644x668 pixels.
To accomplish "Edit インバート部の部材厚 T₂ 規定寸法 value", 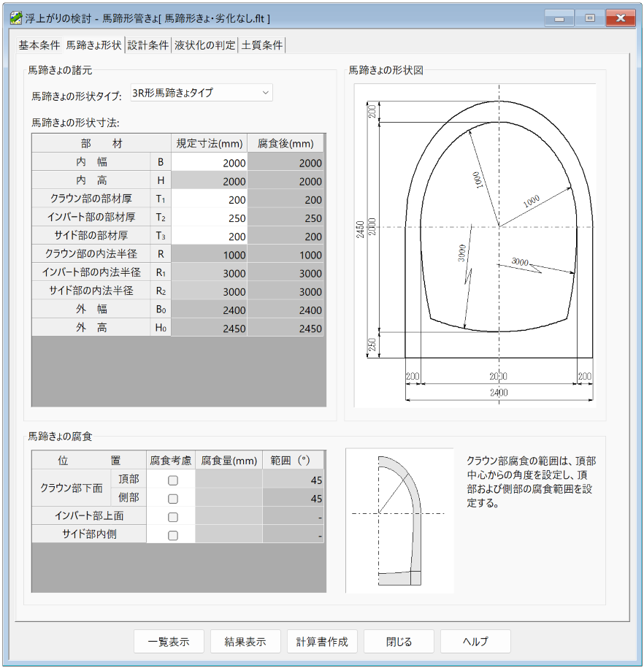I will coord(210,218).
